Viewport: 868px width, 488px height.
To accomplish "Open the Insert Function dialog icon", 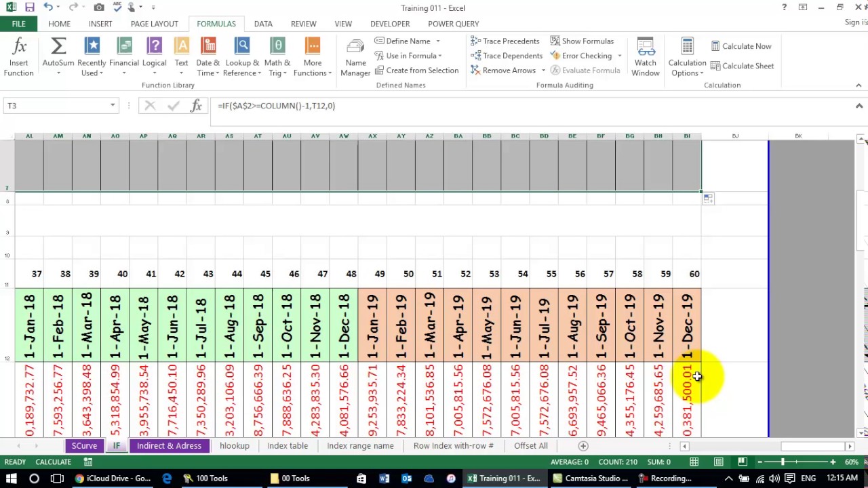I will tap(19, 56).
